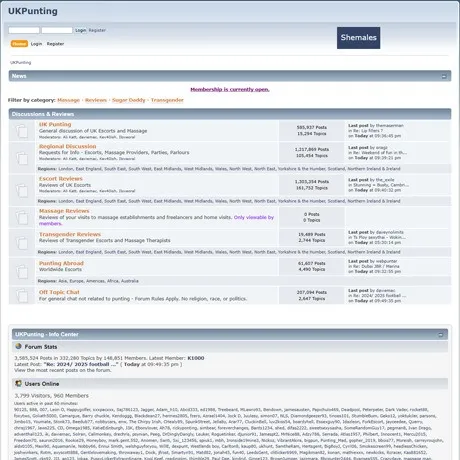Click the UK Punting board folder icon

22,131
